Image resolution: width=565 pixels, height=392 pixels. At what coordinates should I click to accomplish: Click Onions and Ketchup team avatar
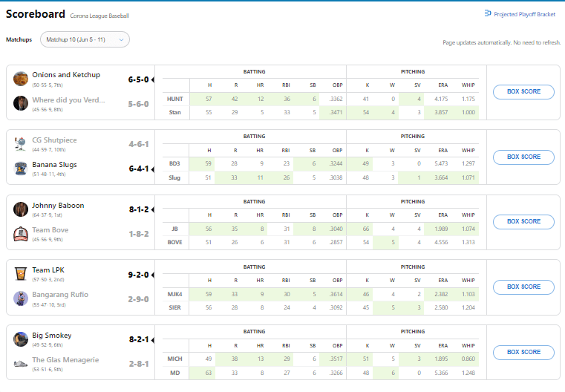click(x=21, y=79)
